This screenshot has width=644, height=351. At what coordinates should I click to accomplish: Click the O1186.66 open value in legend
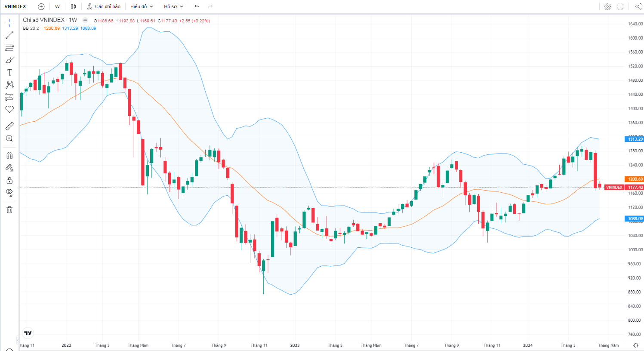point(104,21)
